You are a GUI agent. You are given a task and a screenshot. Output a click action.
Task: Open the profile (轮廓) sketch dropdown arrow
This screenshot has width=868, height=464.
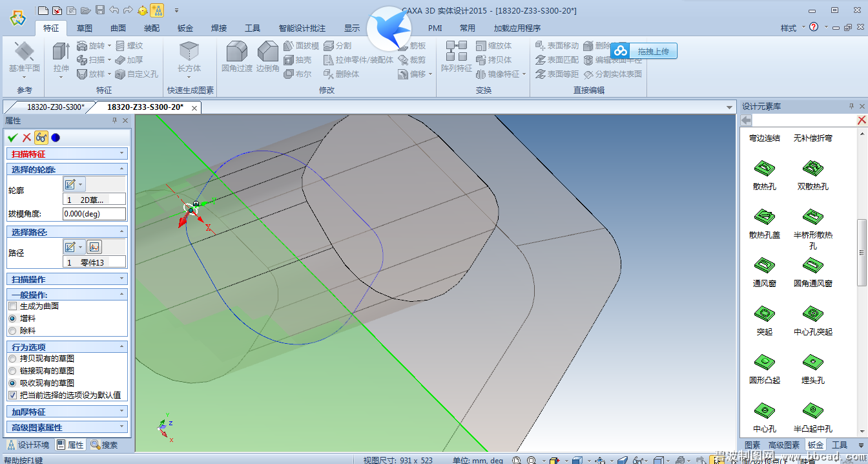click(x=81, y=184)
